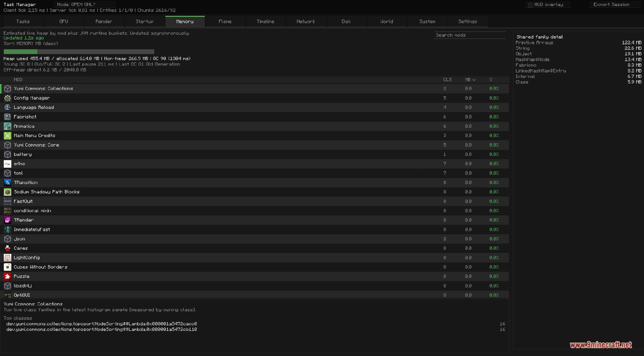The image size is (644, 356).
Task: Open the Settings tab
Action: 468,21
